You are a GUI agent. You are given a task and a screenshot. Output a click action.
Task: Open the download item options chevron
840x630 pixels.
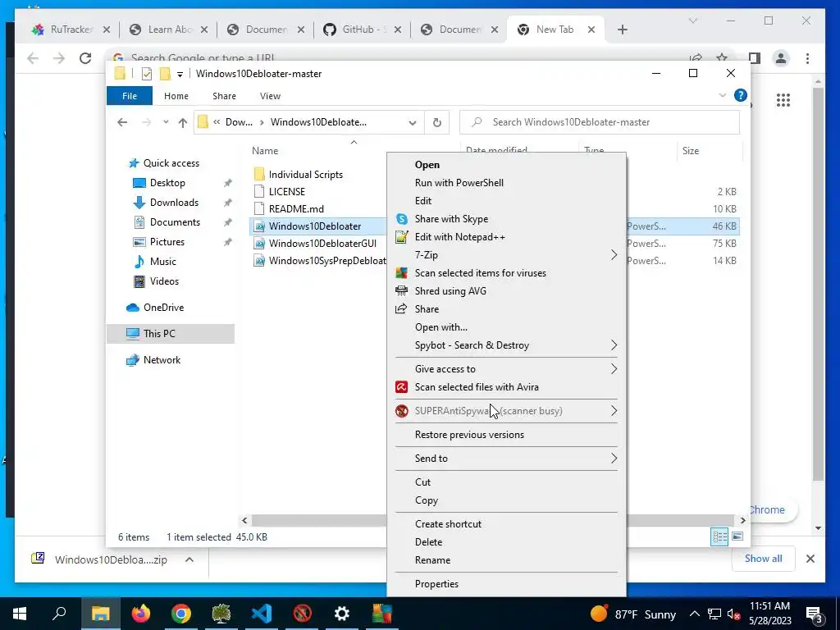pyautogui.click(x=189, y=559)
